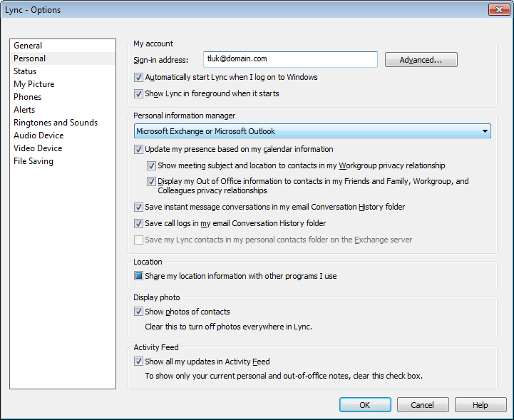Close the Lync Options dialog window

tap(498, 10)
